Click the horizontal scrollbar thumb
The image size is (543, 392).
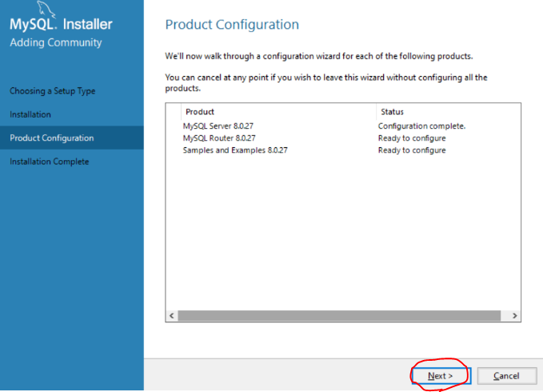tap(339, 315)
